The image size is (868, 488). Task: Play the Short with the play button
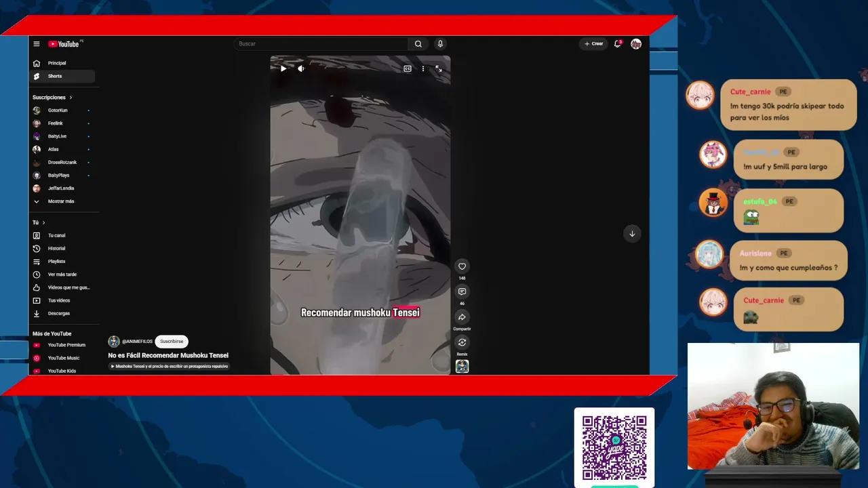283,68
